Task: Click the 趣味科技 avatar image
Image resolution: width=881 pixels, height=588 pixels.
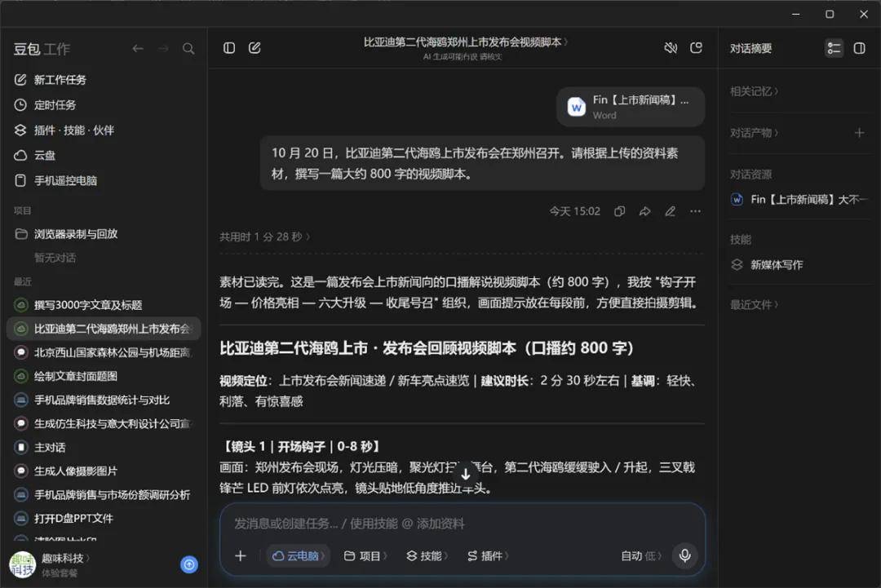Action: [22, 564]
